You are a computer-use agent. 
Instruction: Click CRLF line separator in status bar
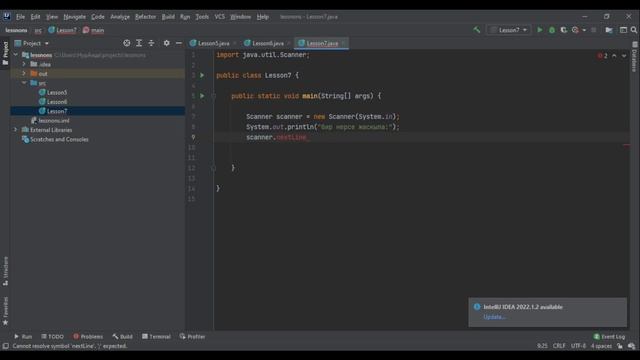(559, 346)
